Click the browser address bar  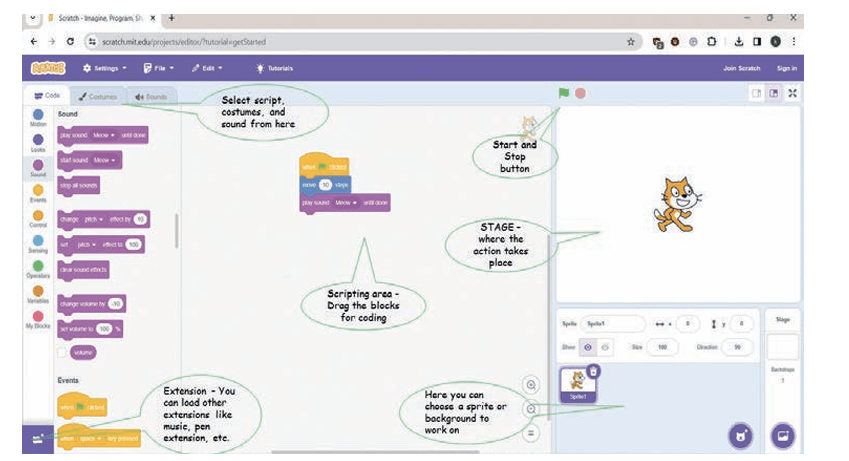pyautogui.click(x=363, y=42)
